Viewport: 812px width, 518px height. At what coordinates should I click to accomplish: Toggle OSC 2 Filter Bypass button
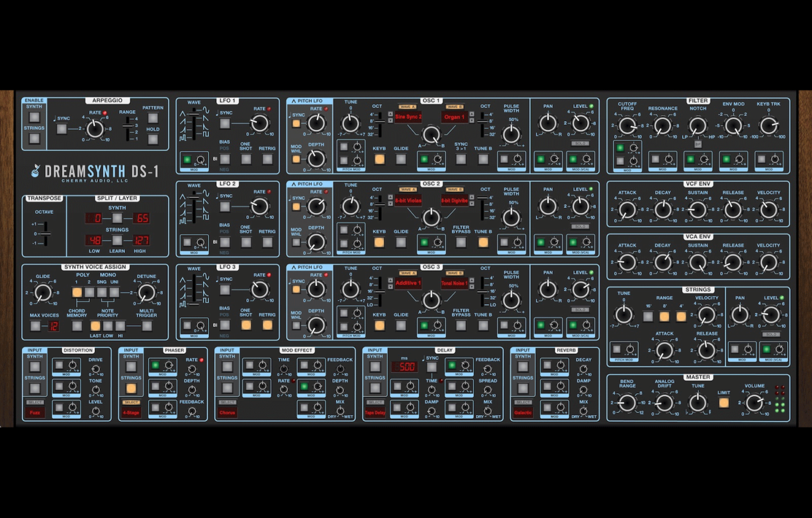click(461, 242)
